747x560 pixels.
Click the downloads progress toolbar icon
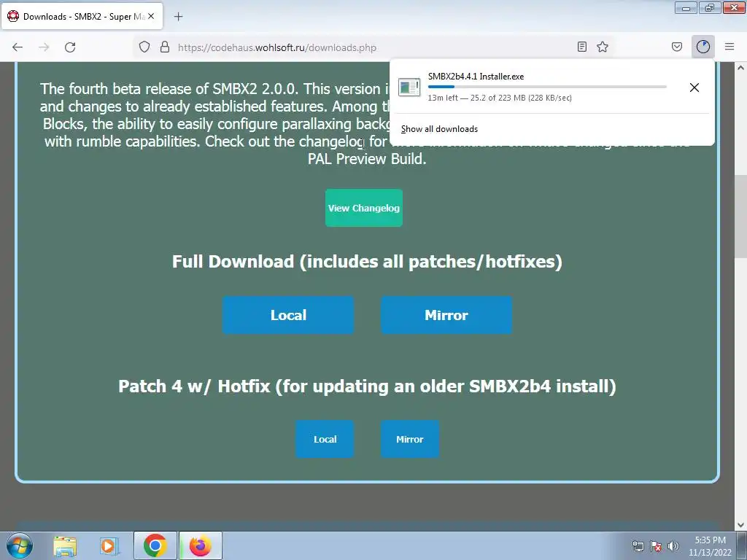pos(703,47)
